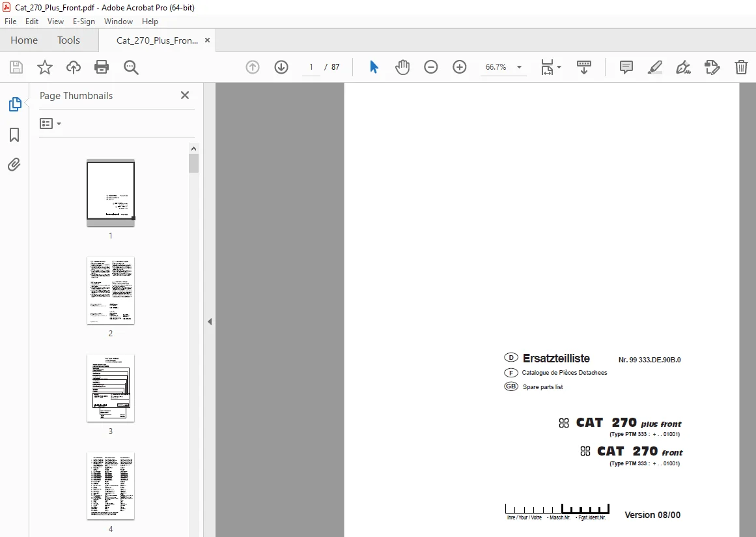Open the Edit menu
The width and height of the screenshot is (756, 537).
pos(32,22)
